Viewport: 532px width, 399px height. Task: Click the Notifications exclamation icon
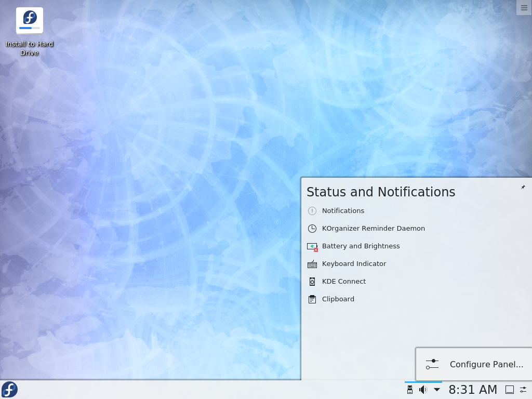[312, 211]
